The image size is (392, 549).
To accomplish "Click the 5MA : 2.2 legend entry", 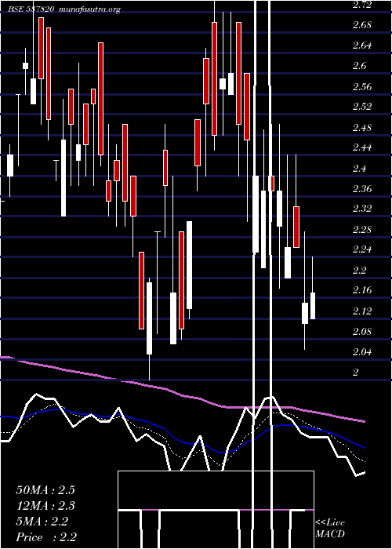I will pyautogui.click(x=42, y=522).
